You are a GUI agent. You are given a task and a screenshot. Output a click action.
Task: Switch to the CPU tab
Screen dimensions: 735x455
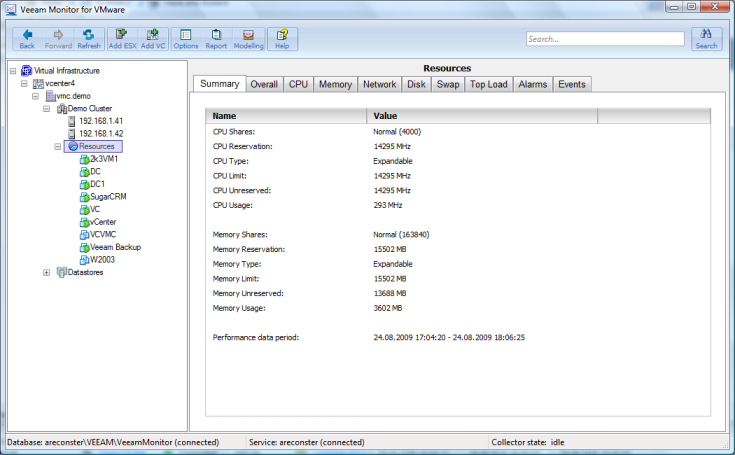[x=298, y=85]
